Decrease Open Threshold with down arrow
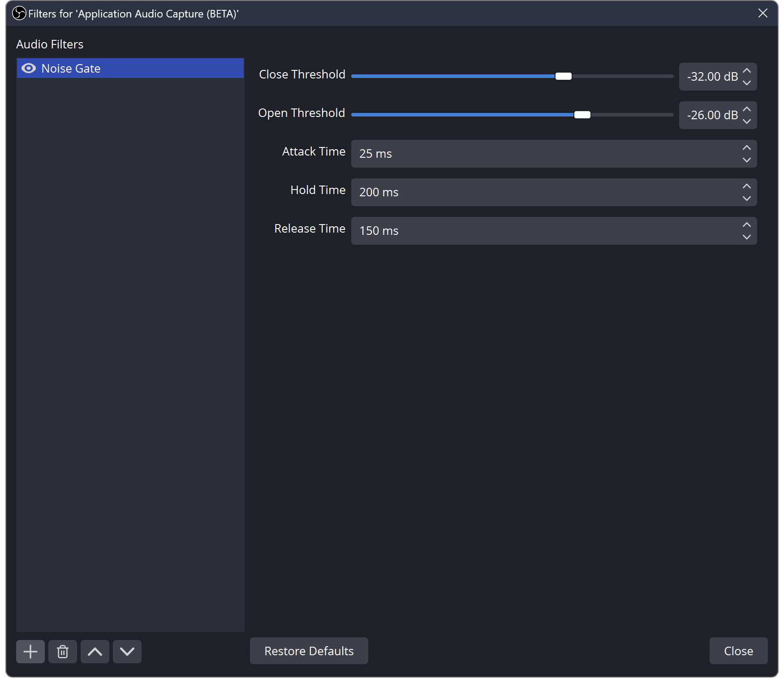 746,121
